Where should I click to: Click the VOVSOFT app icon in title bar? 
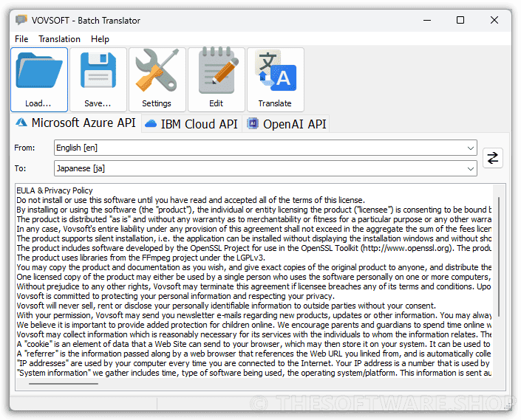21,20
